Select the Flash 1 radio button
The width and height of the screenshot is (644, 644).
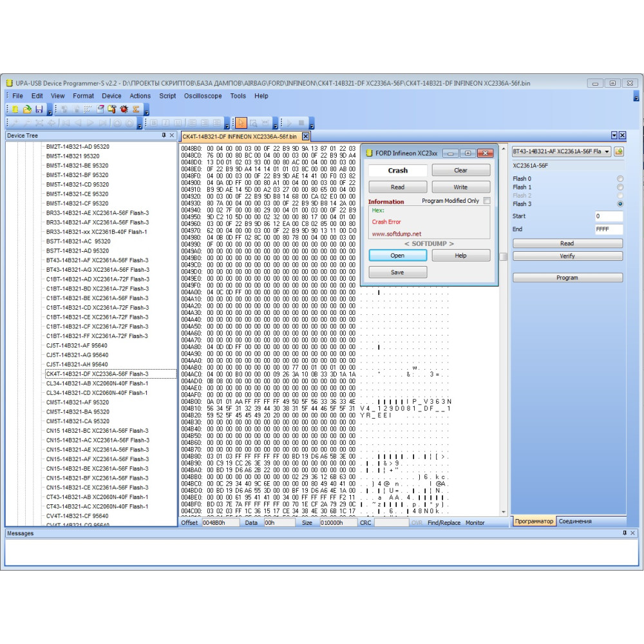tap(620, 187)
